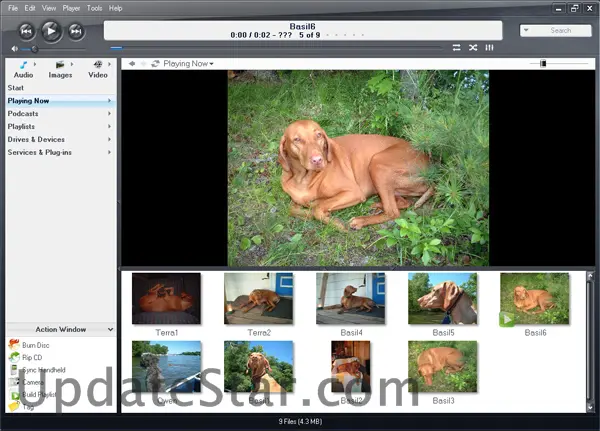Expand the Podcasts tree item

(109, 114)
